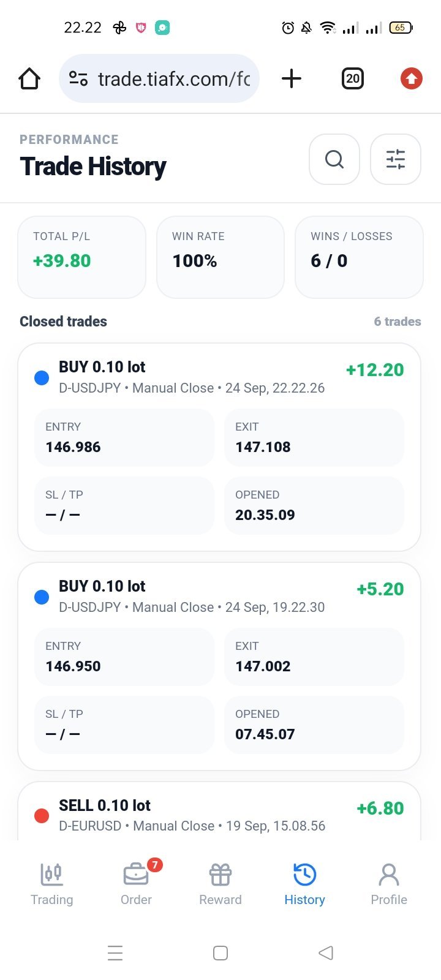Tap the Total P/L summary card
The width and height of the screenshot is (441, 980).
point(81,257)
